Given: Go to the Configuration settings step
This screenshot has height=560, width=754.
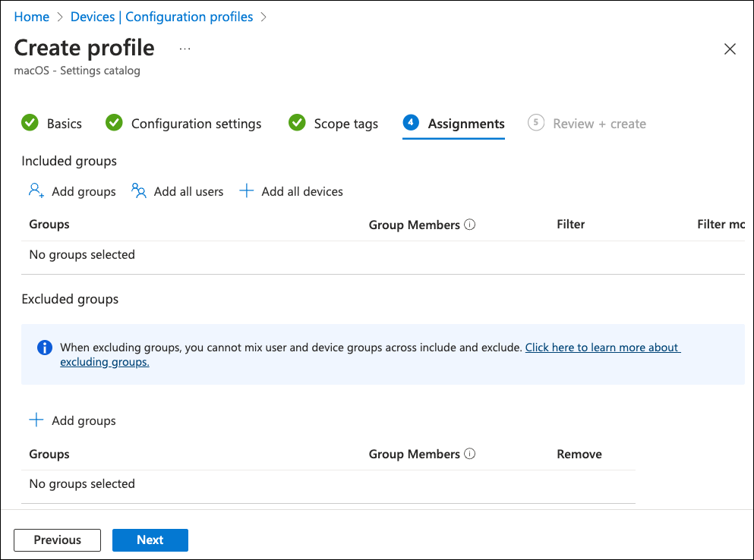Looking at the screenshot, I should pyautogui.click(x=196, y=124).
